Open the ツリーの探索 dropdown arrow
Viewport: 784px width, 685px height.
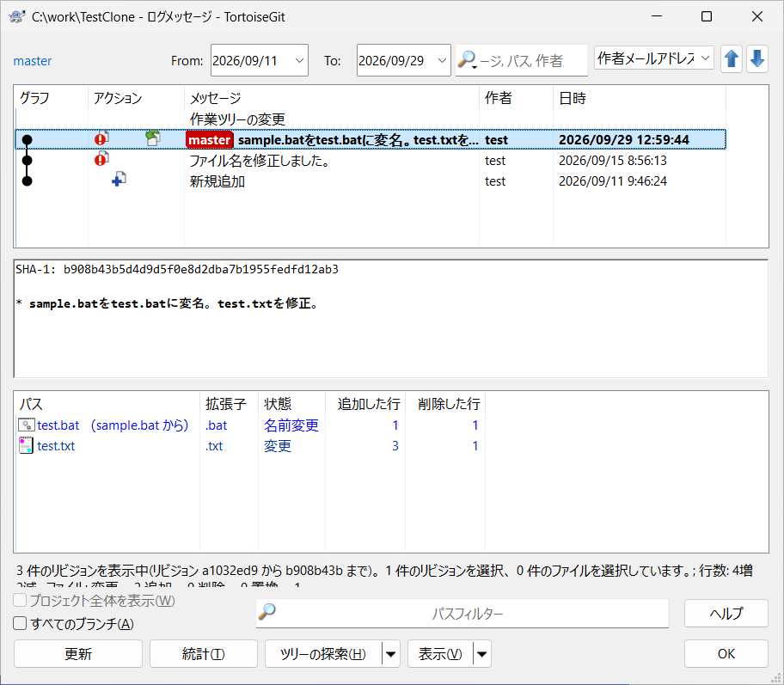[x=391, y=654]
